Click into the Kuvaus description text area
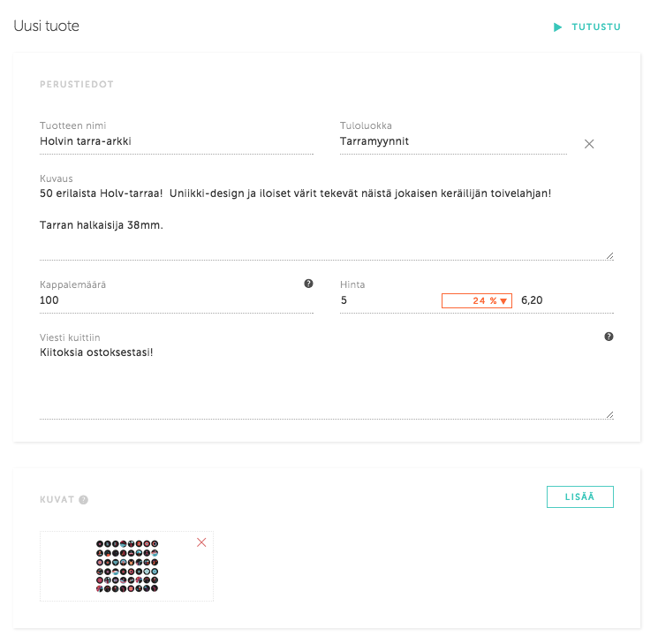This screenshot has width=658, height=644. tap(327, 223)
